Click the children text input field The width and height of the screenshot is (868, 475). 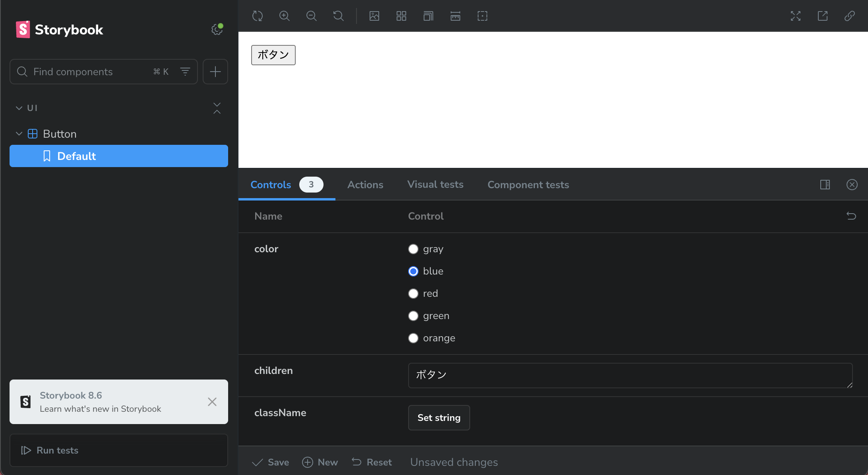tap(630, 375)
